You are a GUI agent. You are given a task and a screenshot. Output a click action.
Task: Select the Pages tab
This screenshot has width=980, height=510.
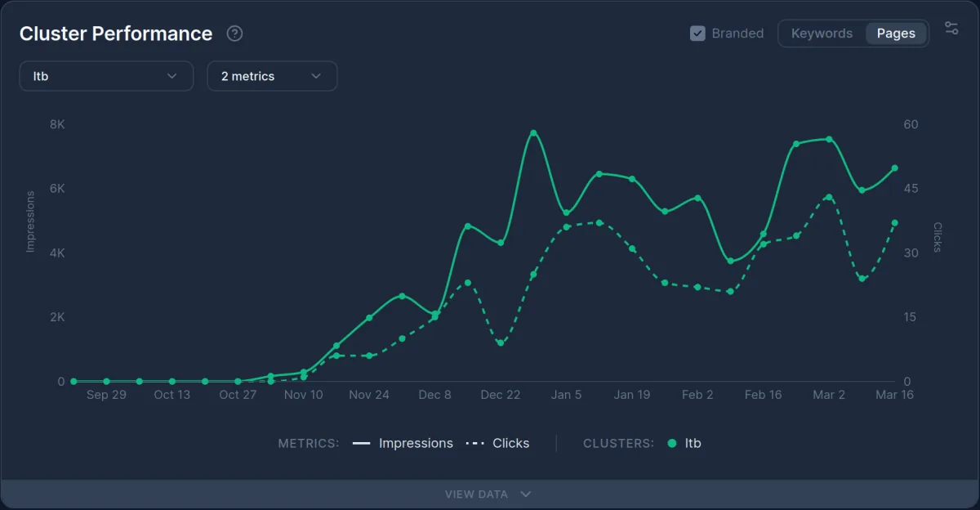[x=896, y=33]
